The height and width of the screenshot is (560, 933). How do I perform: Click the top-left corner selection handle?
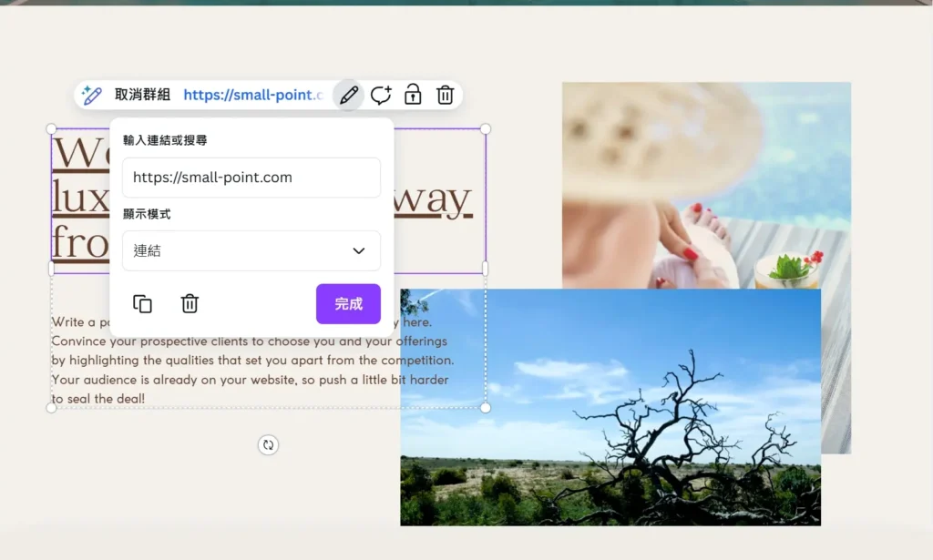(x=51, y=129)
